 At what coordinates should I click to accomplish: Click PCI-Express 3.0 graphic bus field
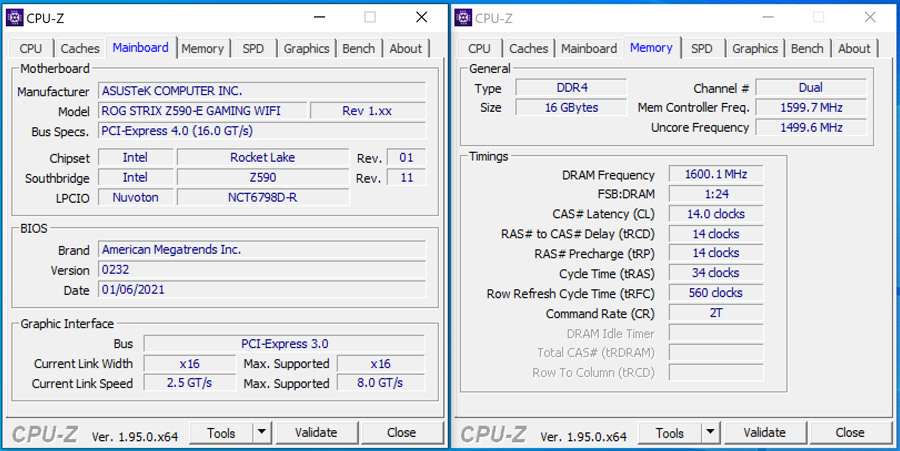(x=284, y=344)
